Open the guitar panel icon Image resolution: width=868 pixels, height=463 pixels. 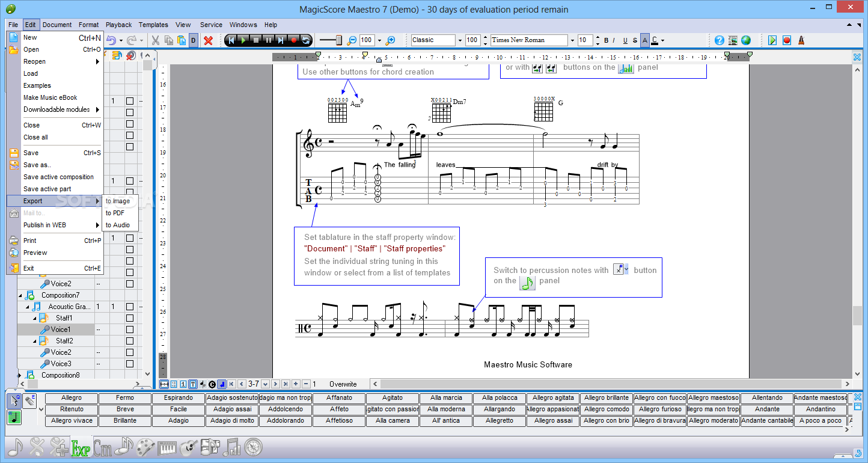tap(189, 447)
